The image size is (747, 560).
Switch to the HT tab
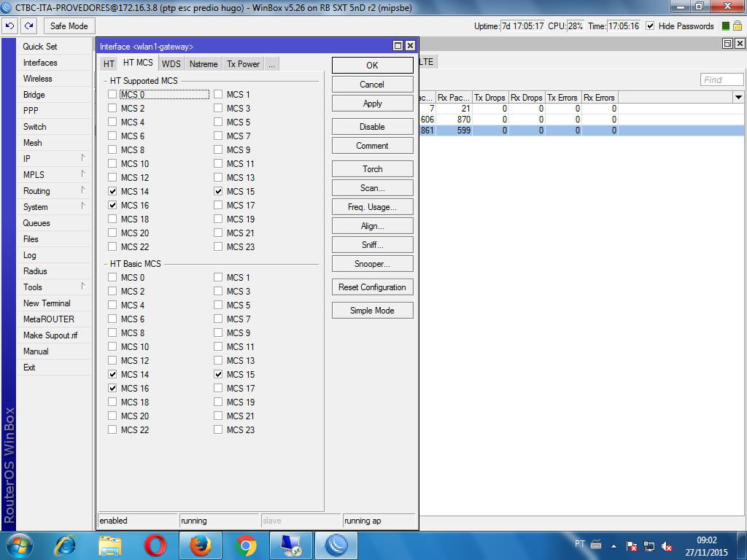pos(109,64)
